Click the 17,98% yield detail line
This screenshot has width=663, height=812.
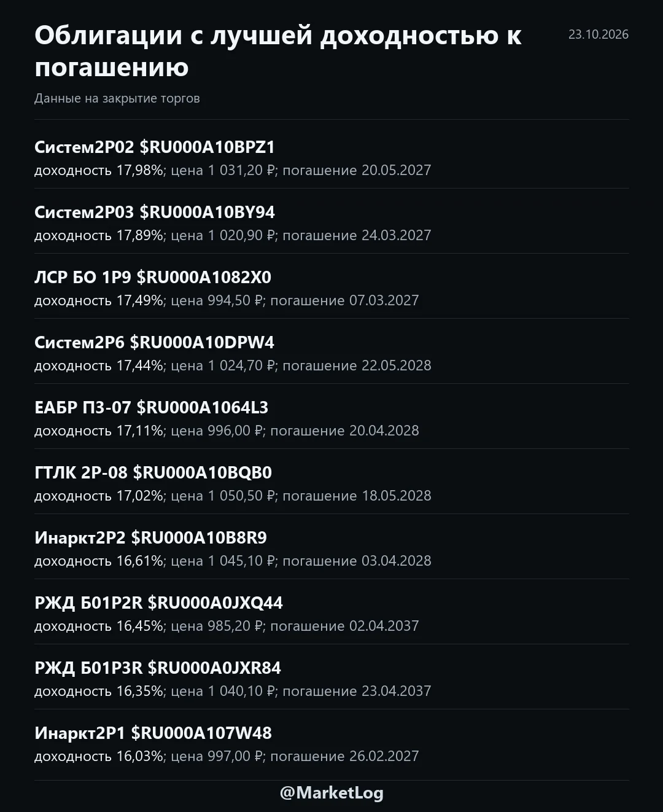point(233,170)
